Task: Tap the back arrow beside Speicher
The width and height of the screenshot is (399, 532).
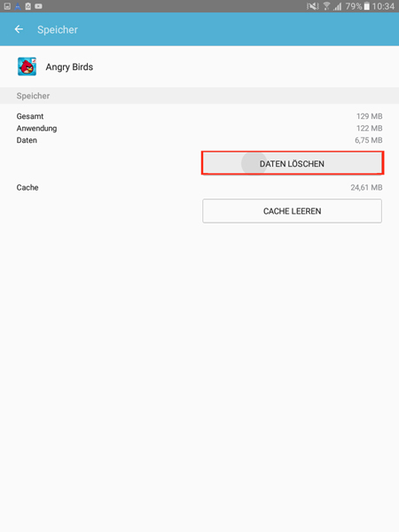Action: (19, 29)
